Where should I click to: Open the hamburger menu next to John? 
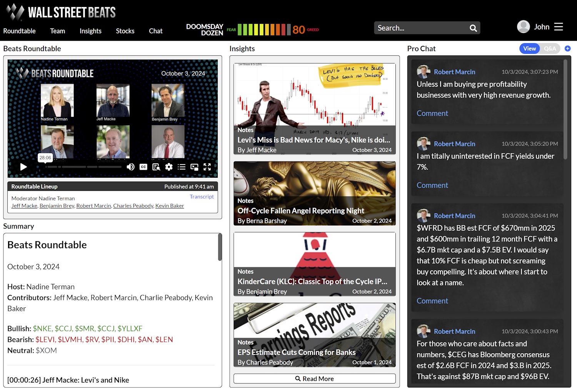(559, 27)
